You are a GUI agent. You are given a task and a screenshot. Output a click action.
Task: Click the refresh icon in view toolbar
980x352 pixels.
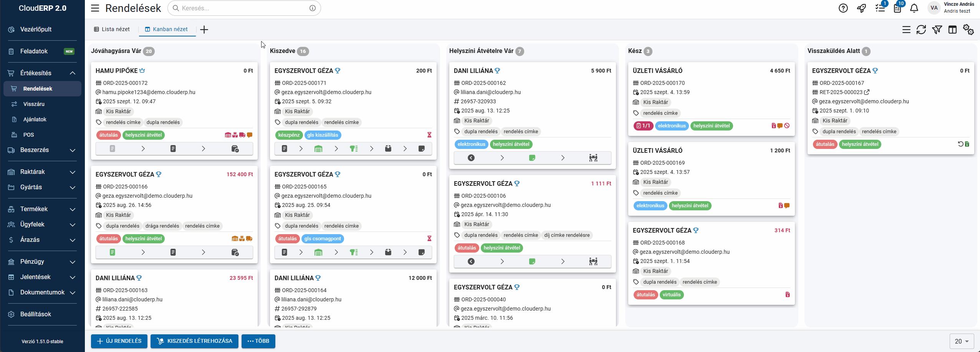921,30
